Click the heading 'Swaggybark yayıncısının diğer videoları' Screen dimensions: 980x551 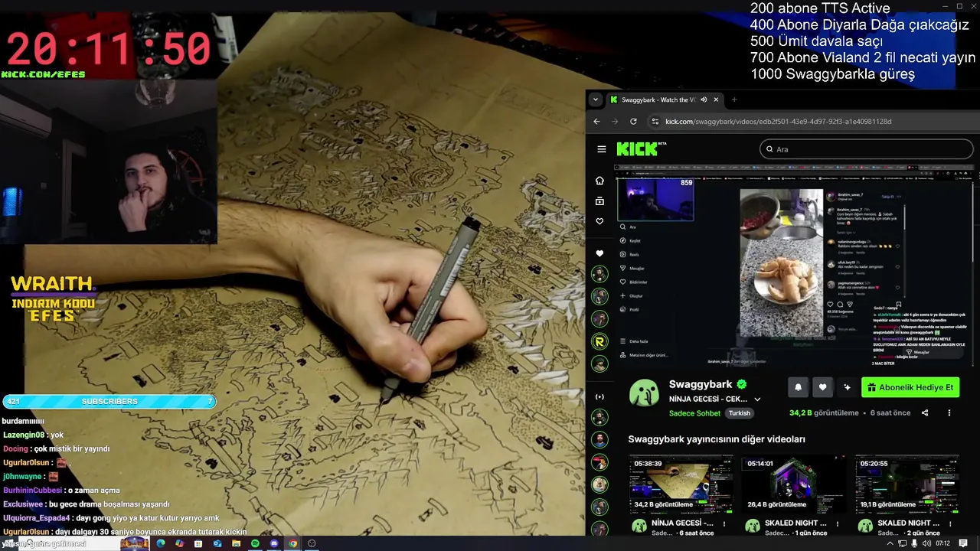pyautogui.click(x=717, y=439)
